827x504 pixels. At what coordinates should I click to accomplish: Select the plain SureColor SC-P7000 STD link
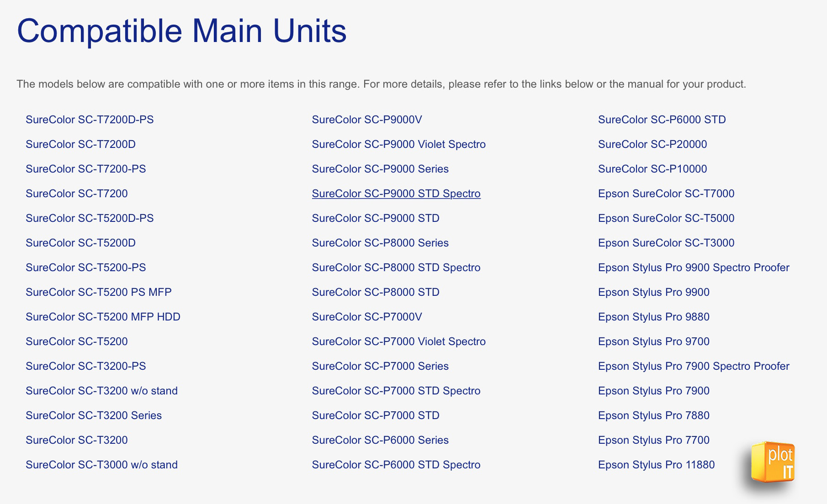click(376, 415)
